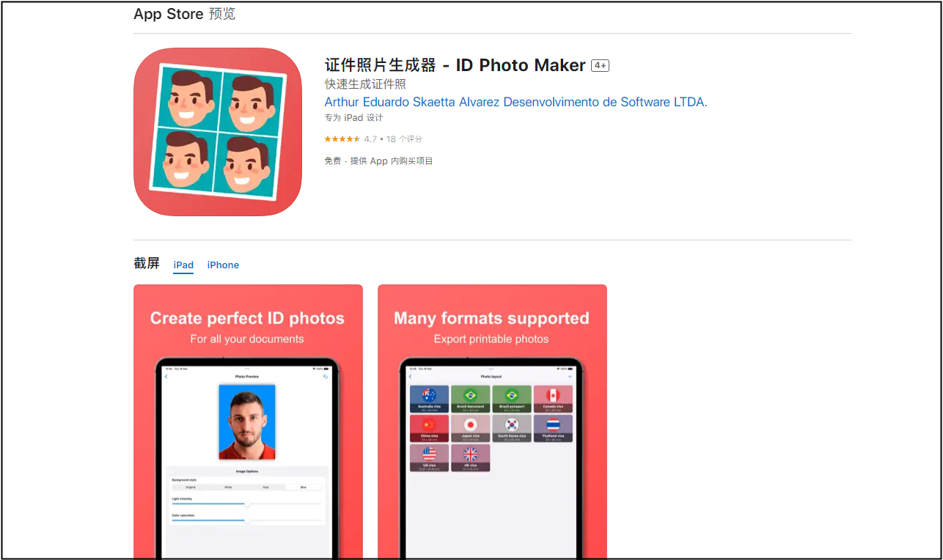This screenshot has width=943, height=560.
Task: Click the ID Photo Maker app icon
Action: point(218,132)
